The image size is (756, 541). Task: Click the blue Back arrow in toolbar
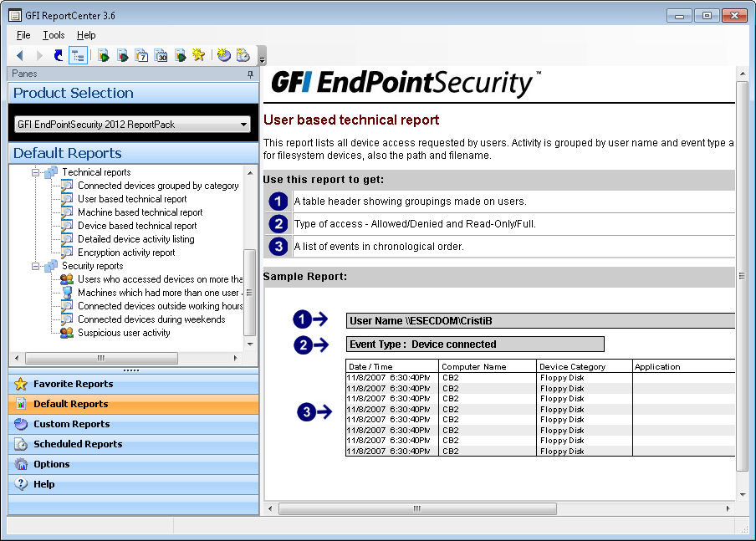tap(20, 55)
